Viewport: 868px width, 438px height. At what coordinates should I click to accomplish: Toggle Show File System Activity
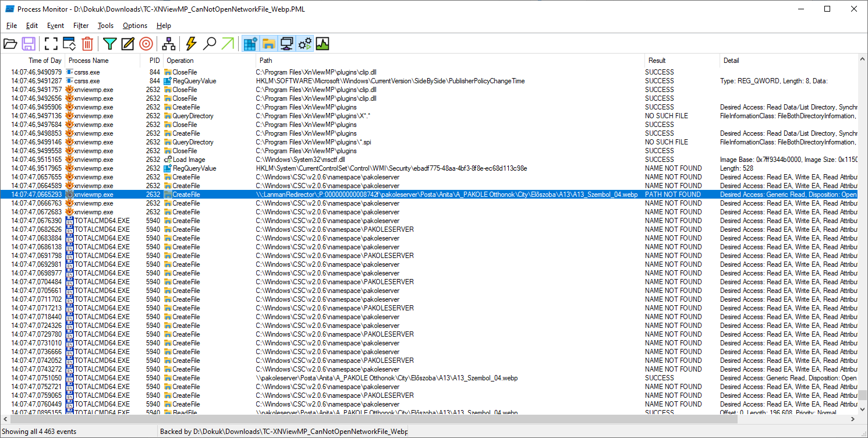[268, 44]
